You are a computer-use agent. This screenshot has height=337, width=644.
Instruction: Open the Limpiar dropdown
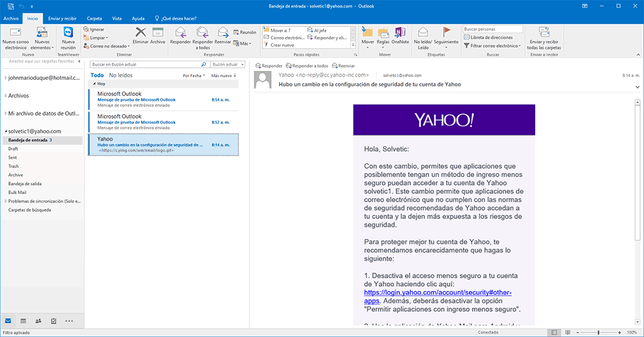96,38
